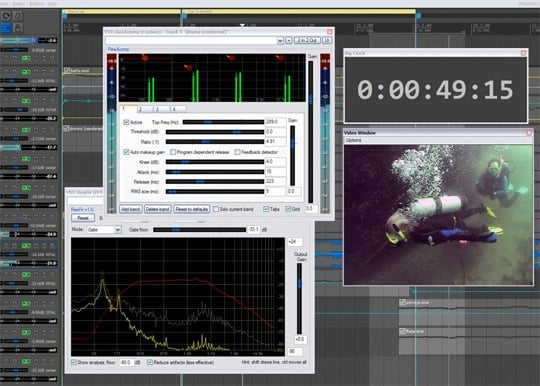Click the Add band button
Image resolution: width=540 pixels, height=386 pixels.
(131, 209)
